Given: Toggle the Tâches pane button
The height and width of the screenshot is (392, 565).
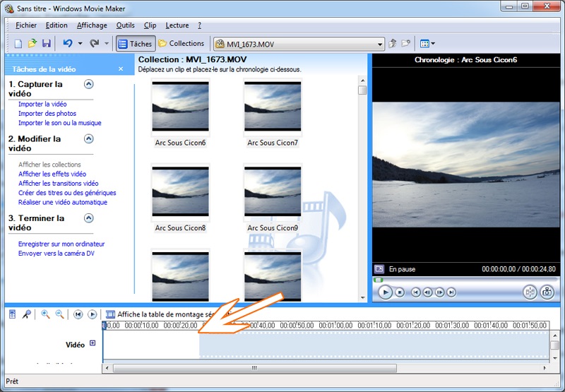Looking at the screenshot, I should [135, 44].
